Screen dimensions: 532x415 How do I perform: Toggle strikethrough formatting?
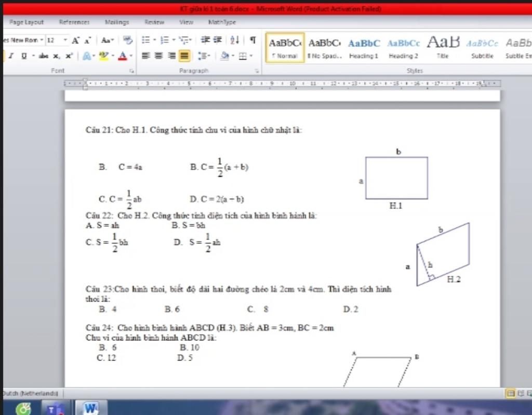[43, 56]
